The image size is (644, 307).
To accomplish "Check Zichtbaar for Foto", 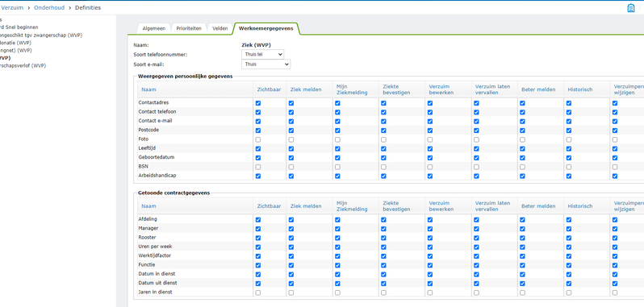I will [x=258, y=139].
